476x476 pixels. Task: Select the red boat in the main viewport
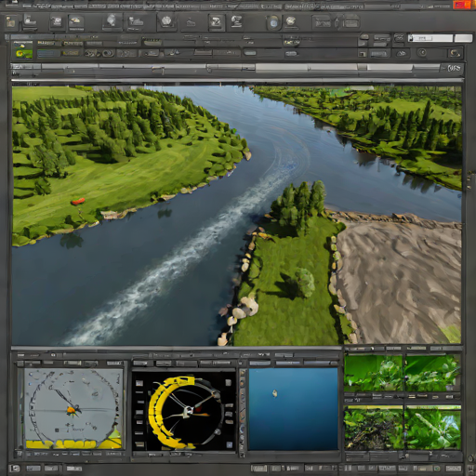78,202
